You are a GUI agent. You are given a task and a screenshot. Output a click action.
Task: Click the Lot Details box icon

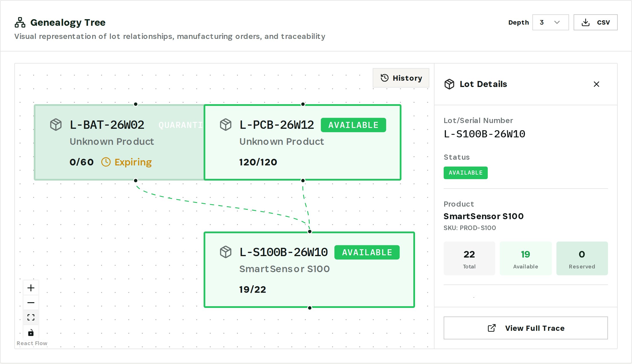(x=449, y=84)
